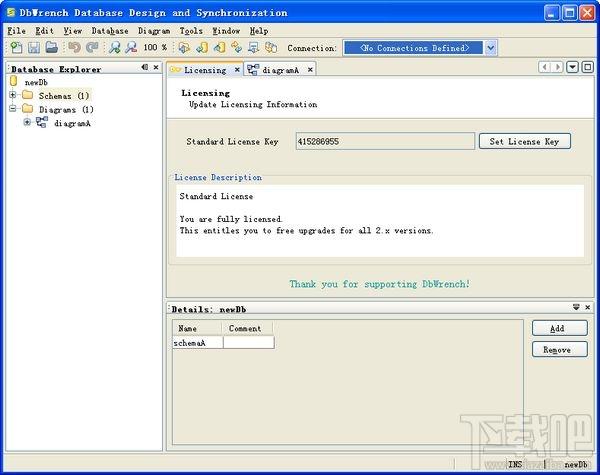The height and width of the screenshot is (475, 600).
Task: Expand the diagramA tree node
Action: click(x=27, y=122)
